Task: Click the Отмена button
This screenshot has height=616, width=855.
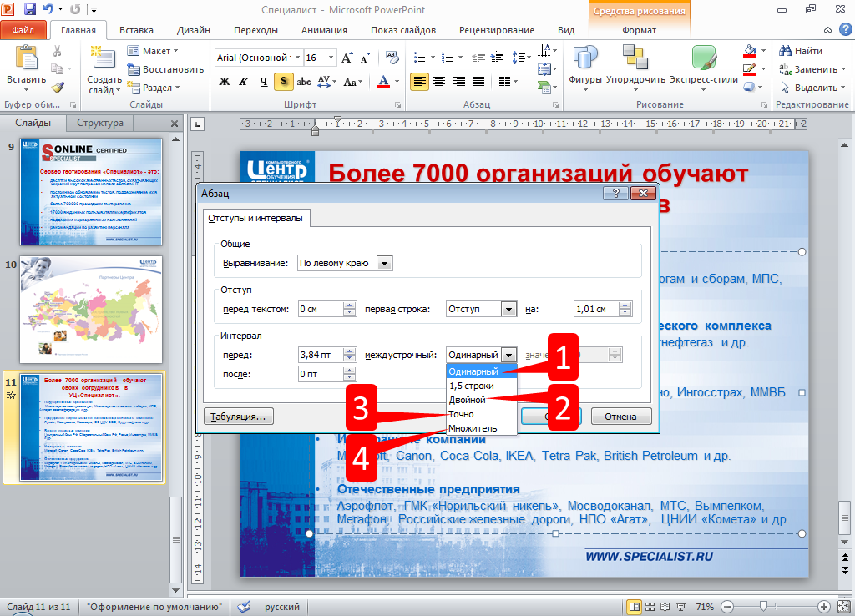Action: click(620, 416)
